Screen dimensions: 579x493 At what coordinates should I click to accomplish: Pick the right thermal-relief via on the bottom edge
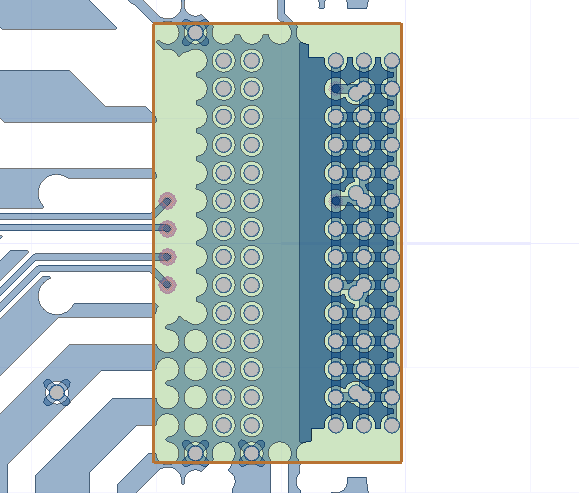[x=251, y=453]
